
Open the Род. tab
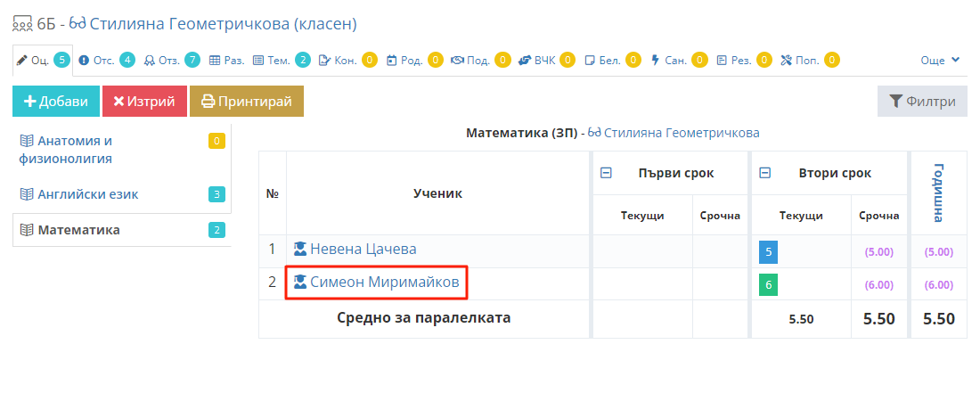click(414, 61)
